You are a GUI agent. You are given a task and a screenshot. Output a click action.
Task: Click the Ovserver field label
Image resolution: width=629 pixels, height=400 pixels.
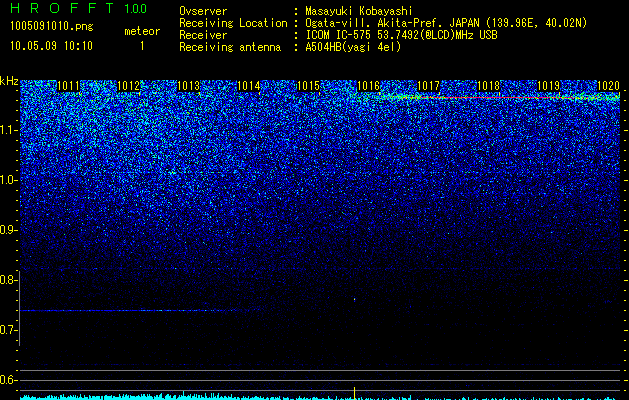point(203,11)
